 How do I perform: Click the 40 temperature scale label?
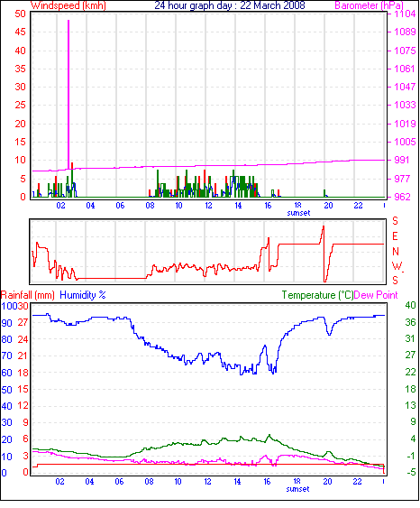click(x=410, y=305)
